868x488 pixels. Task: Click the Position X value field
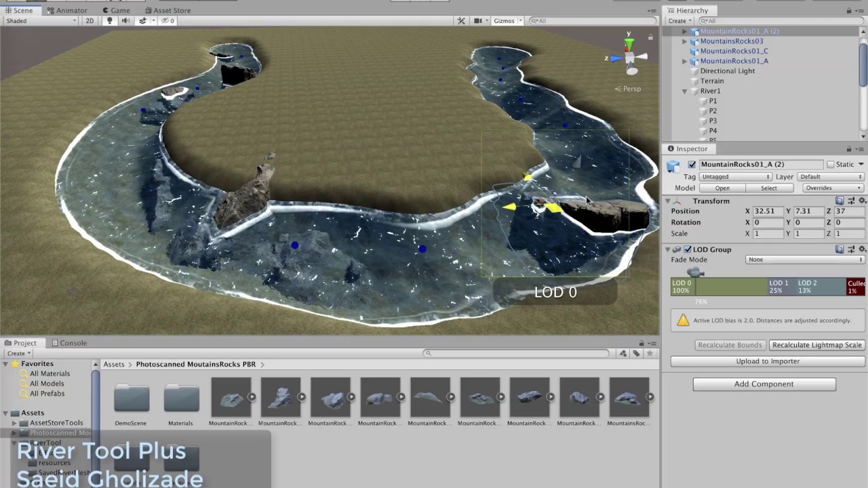click(768, 211)
